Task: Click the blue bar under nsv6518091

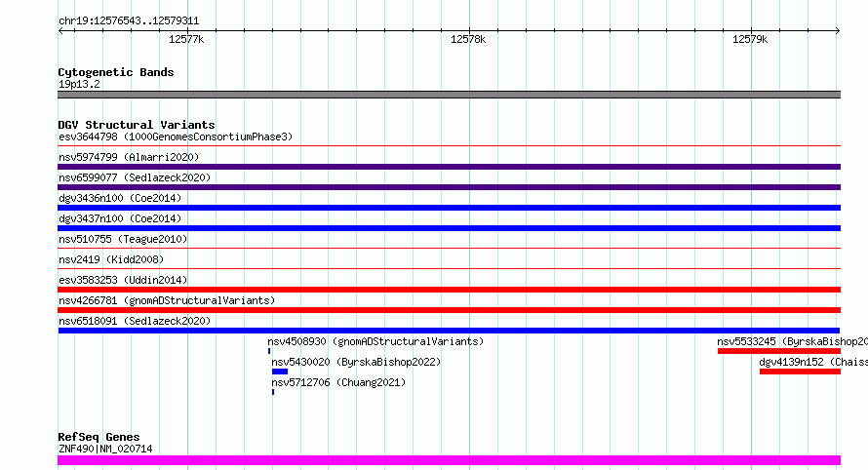Action: (x=449, y=331)
